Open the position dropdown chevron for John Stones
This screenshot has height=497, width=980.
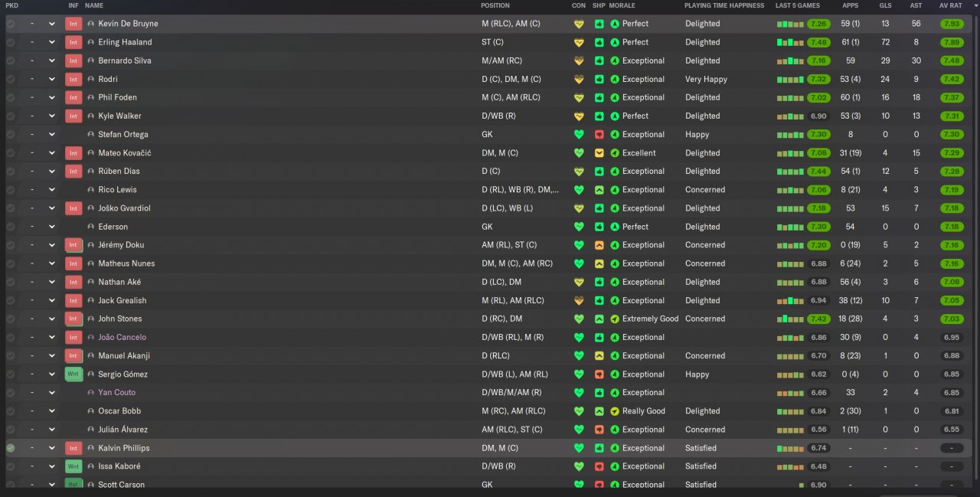coord(52,319)
